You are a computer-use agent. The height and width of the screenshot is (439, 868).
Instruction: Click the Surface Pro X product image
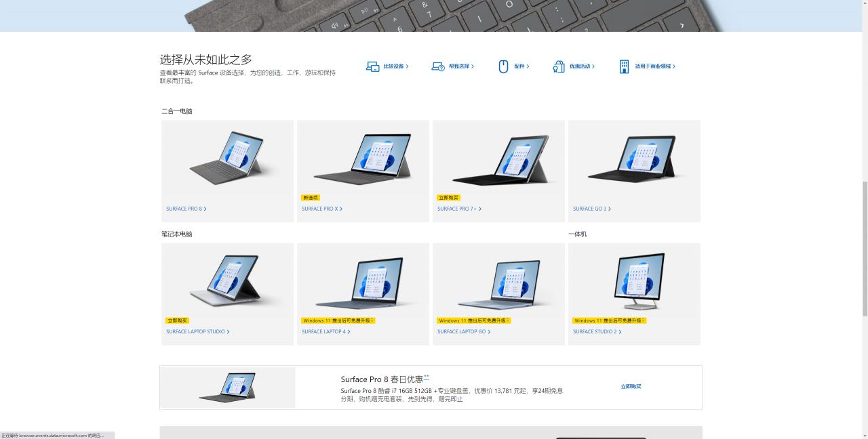[363, 158]
